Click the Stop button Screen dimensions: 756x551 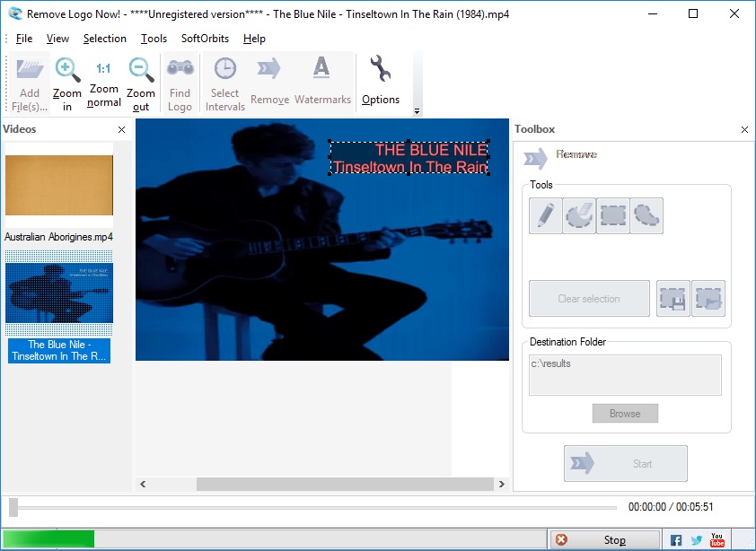coord(603,539)
